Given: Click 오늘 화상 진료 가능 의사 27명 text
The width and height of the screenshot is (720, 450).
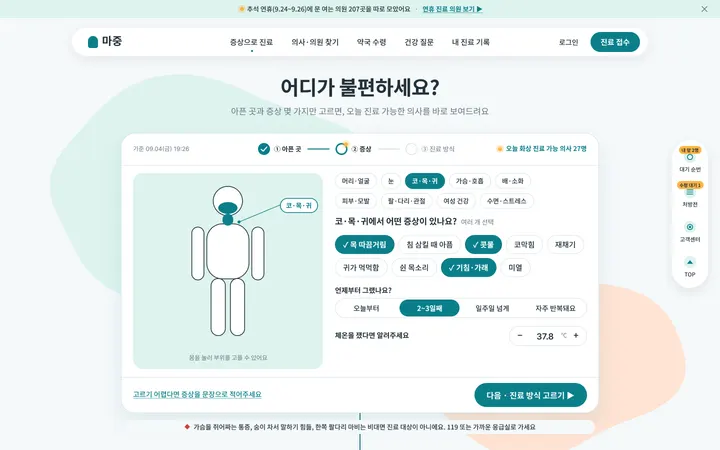Looking at the screenshot, I should pos(546,149).
